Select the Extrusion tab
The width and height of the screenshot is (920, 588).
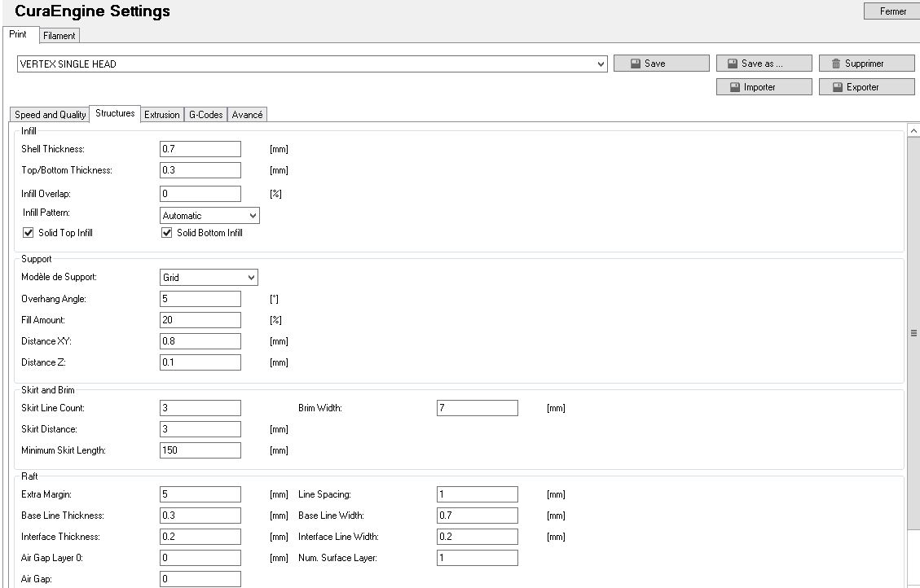click(161, 115)
